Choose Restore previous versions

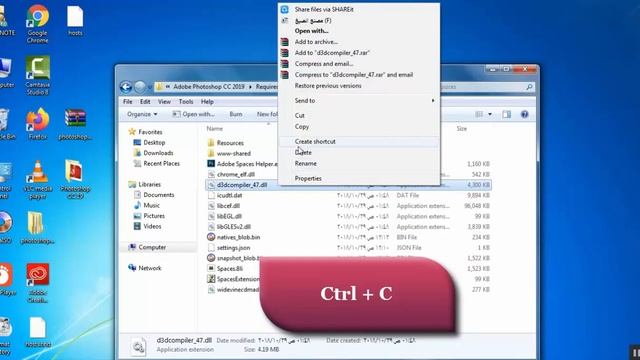pyautogui.click(x=328, y=86)
